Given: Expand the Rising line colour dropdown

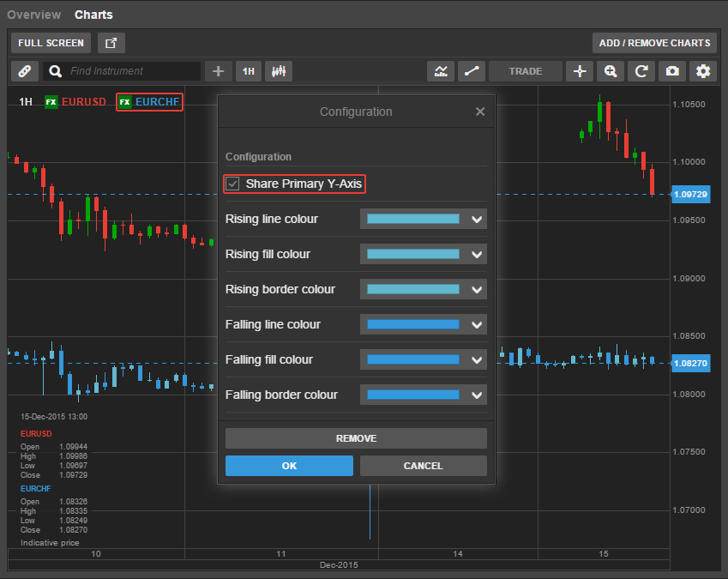Looking at the screenshot, I should pos(478,220).
